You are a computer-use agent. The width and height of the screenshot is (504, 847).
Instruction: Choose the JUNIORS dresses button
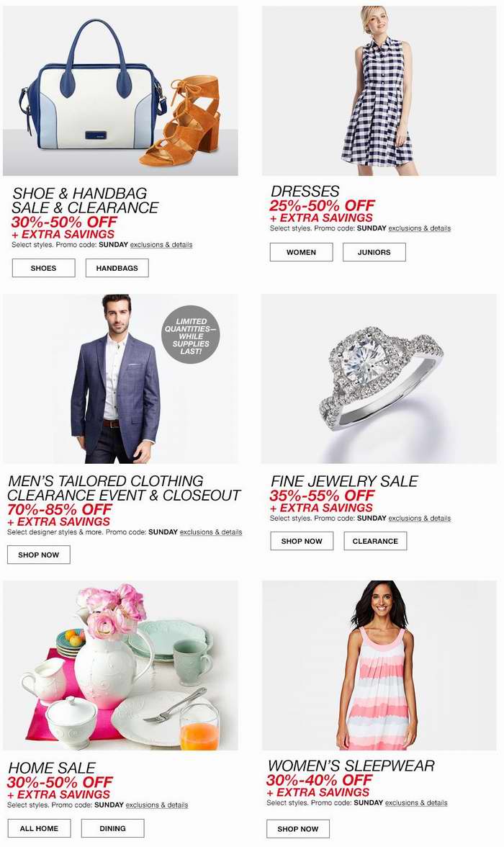click(374, 252)
